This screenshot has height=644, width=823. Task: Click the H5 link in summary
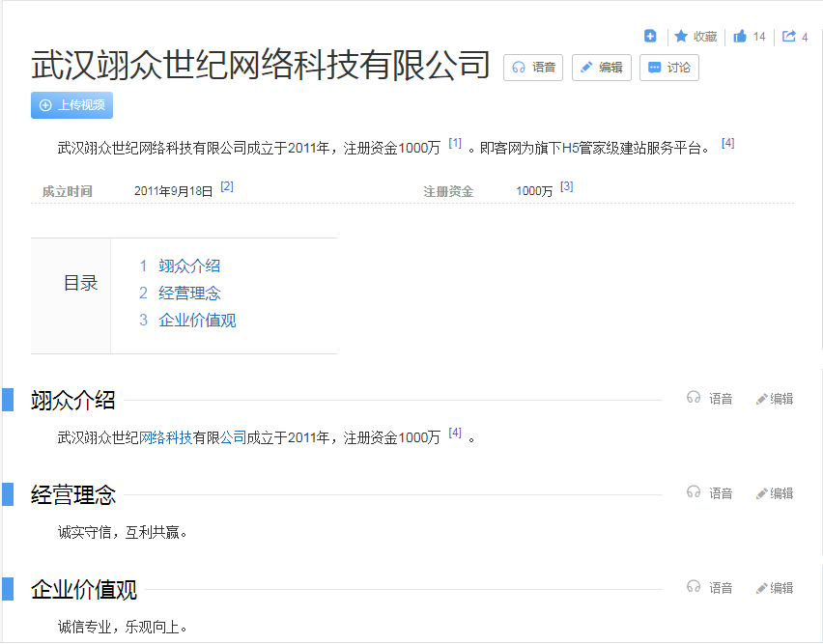pos(570,148)
